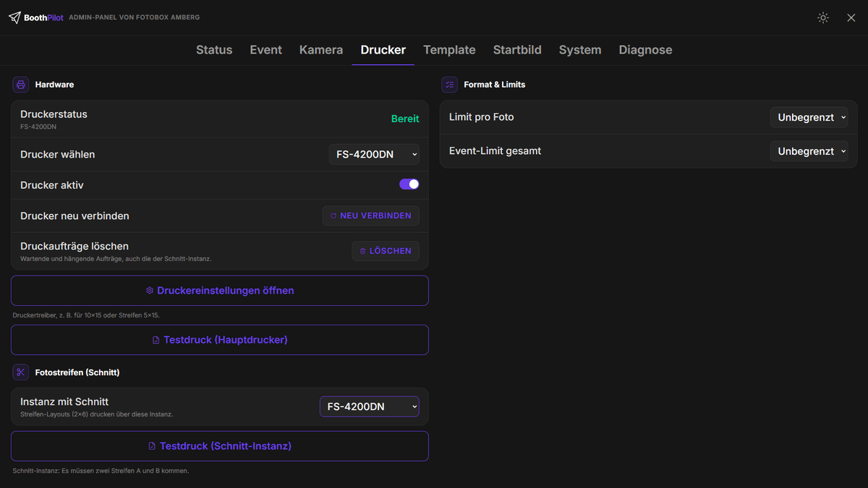Open the Drucker wählen dropdown

tap(374, 154)
